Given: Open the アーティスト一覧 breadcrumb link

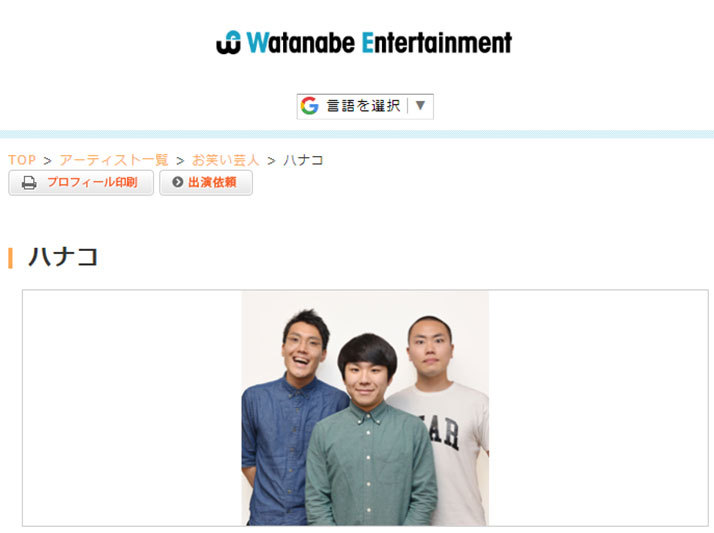Looking at the screenshot, I should coord(114,160).
